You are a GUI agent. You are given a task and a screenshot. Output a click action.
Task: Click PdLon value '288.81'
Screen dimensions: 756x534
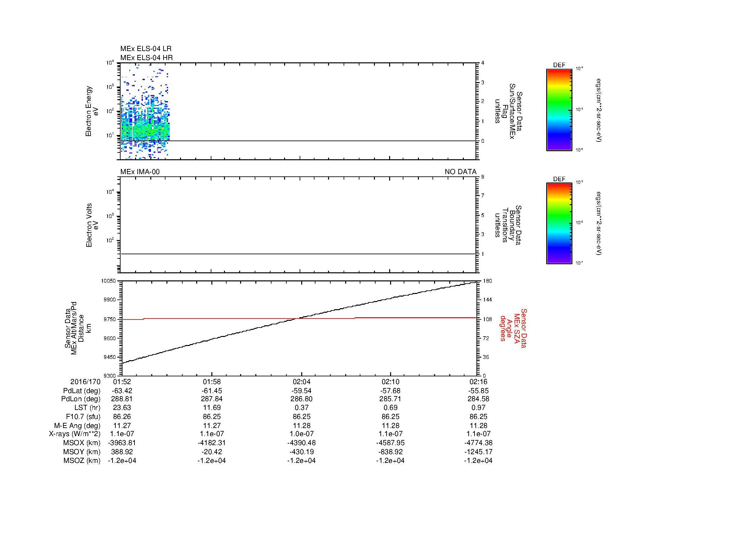click(x=122, y=399)
